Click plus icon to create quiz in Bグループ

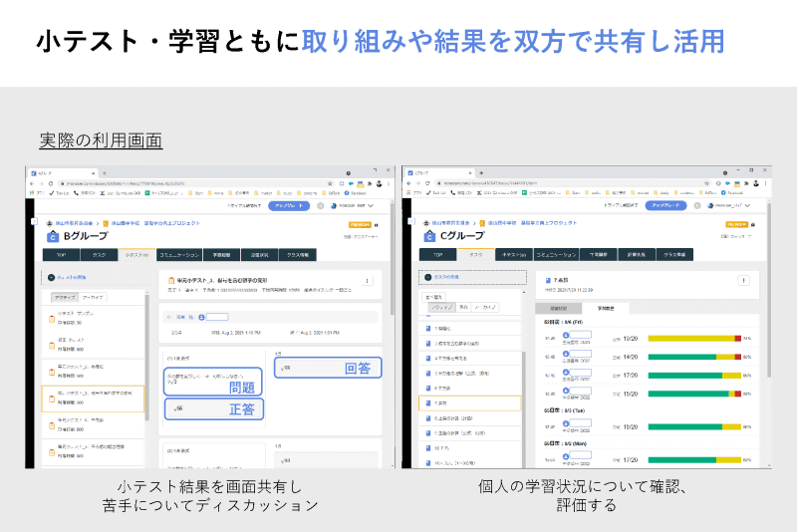[51, 277]
